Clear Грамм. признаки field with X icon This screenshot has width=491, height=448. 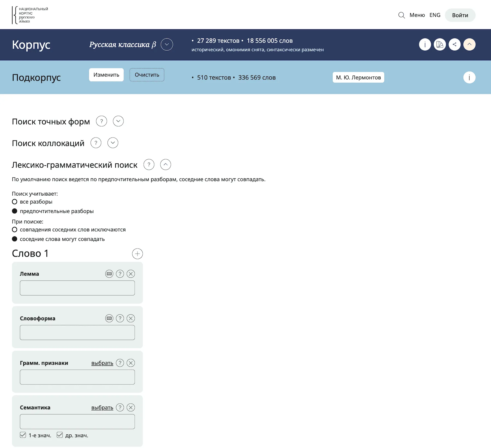(131, 363)
